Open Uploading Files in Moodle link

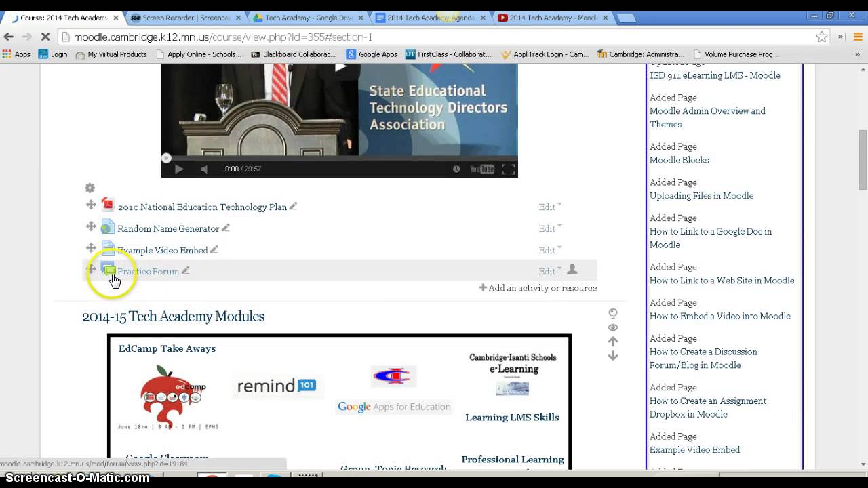(701, 196)
